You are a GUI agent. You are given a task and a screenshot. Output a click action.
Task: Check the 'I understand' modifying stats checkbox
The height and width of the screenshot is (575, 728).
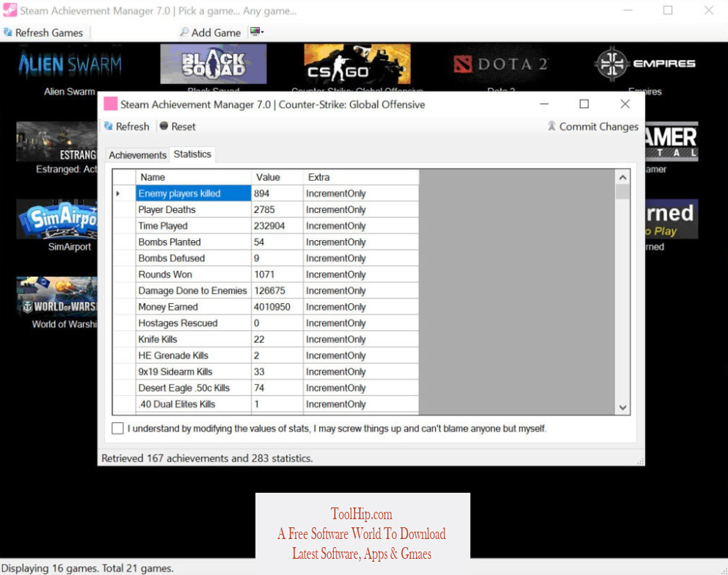pyautogui.click(x=117, y=428)
